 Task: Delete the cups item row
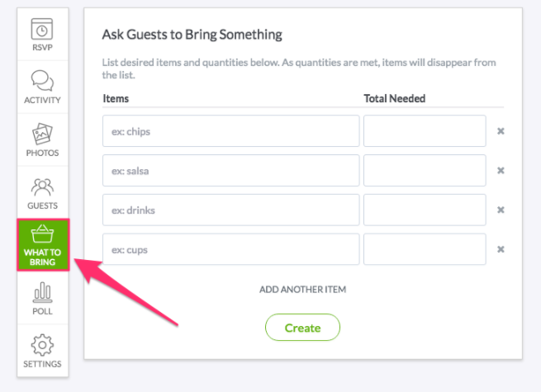tap(501, 249)
